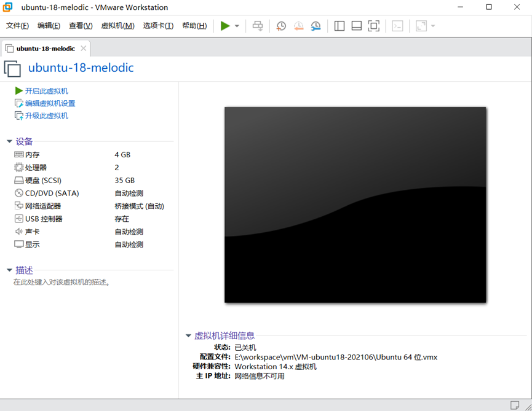Click the ubuntu-18-melodic title heading

point(81,68)
